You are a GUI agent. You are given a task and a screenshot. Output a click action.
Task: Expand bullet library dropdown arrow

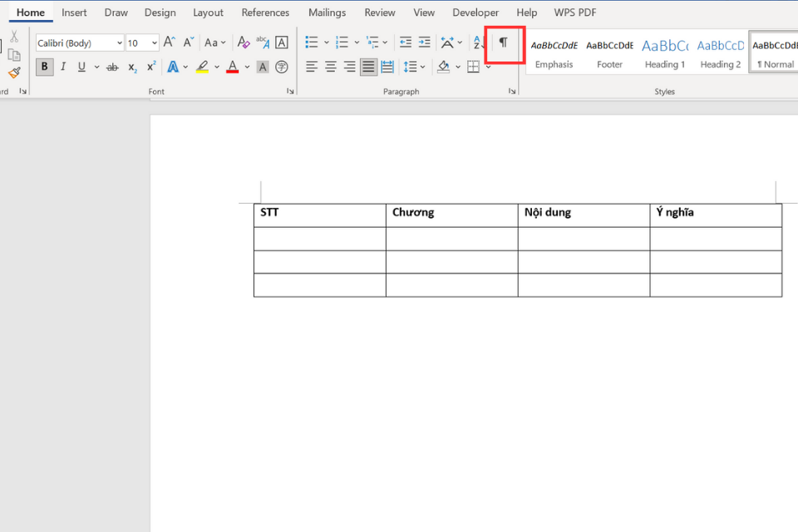pyautogui.click(x=327, y=42)
